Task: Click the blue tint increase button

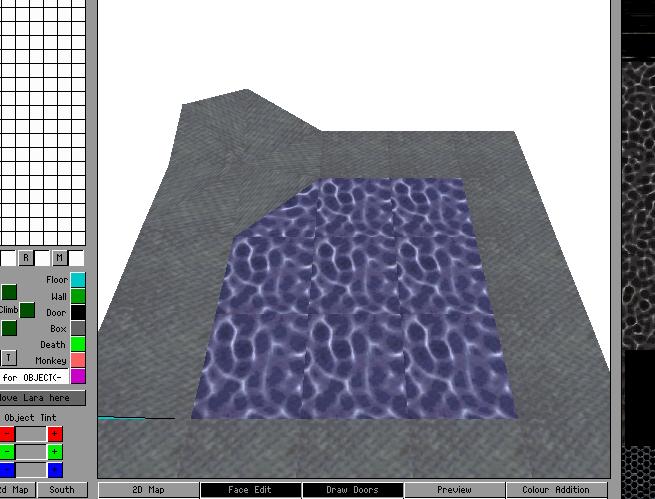Action: [55, 470]
